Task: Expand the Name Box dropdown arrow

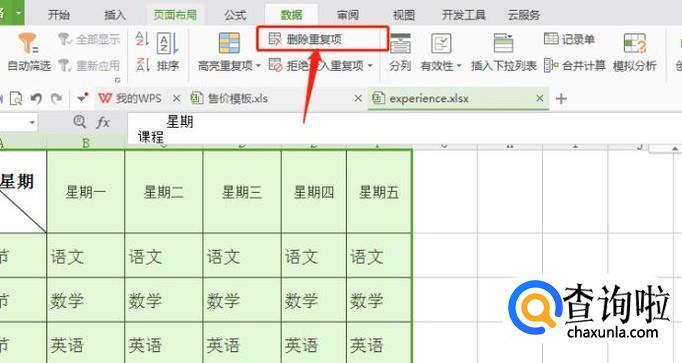Action: (32, 123)
